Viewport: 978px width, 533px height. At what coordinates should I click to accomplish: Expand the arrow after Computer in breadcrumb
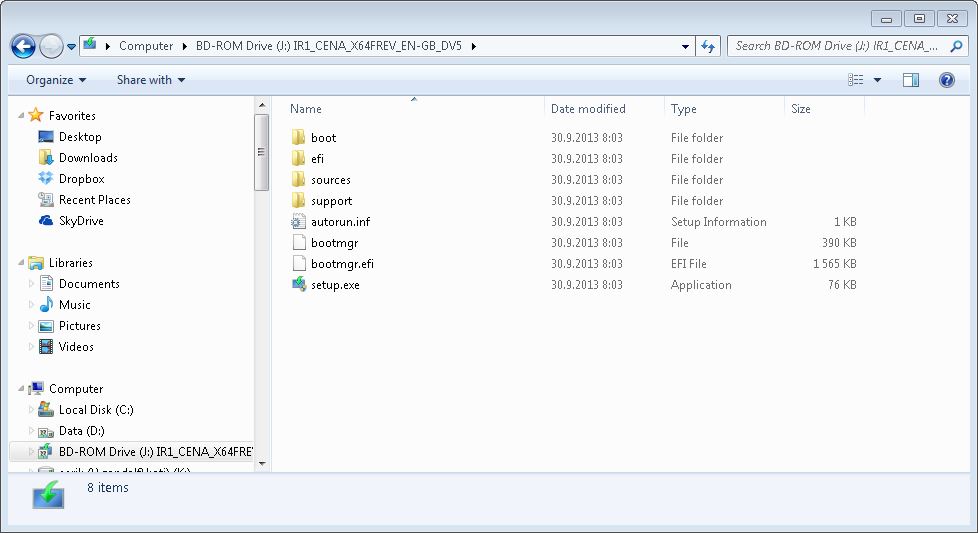tap(185, 46)
